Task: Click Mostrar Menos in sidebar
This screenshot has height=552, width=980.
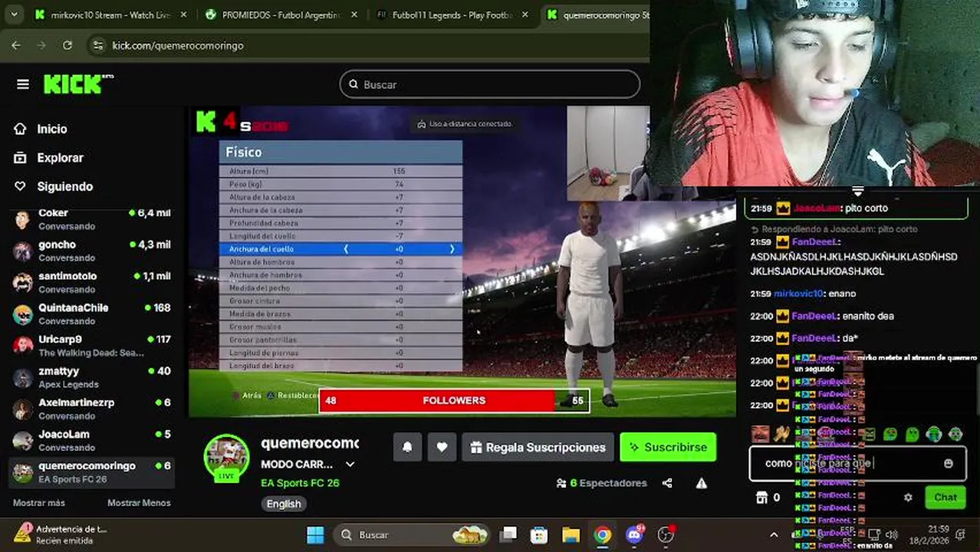Action: click(139, 503)
